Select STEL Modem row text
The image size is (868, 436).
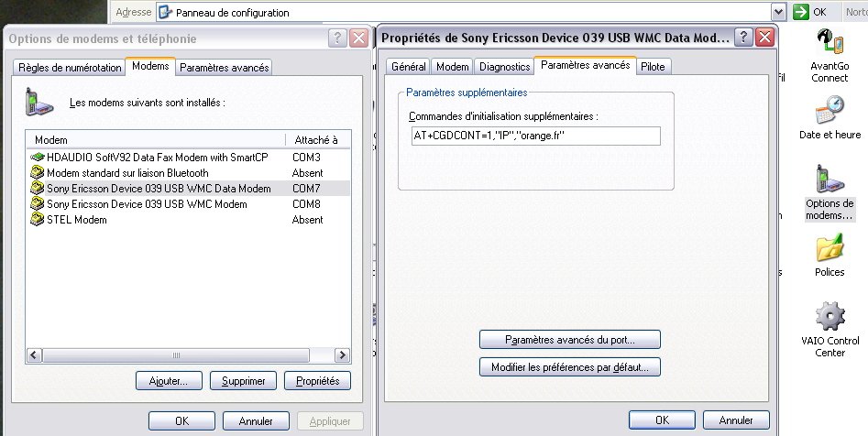tap(76, 219)
